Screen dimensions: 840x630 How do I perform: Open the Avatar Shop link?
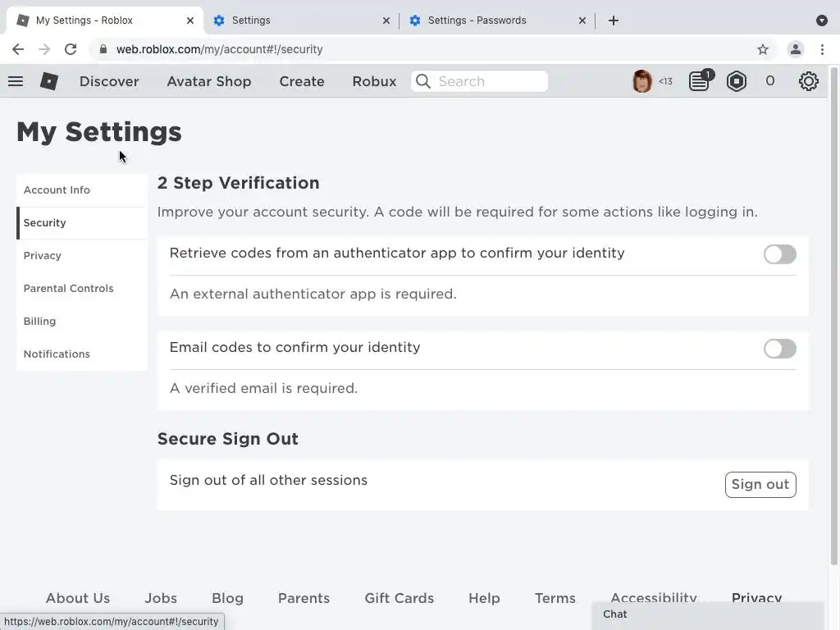pos(208,81)
